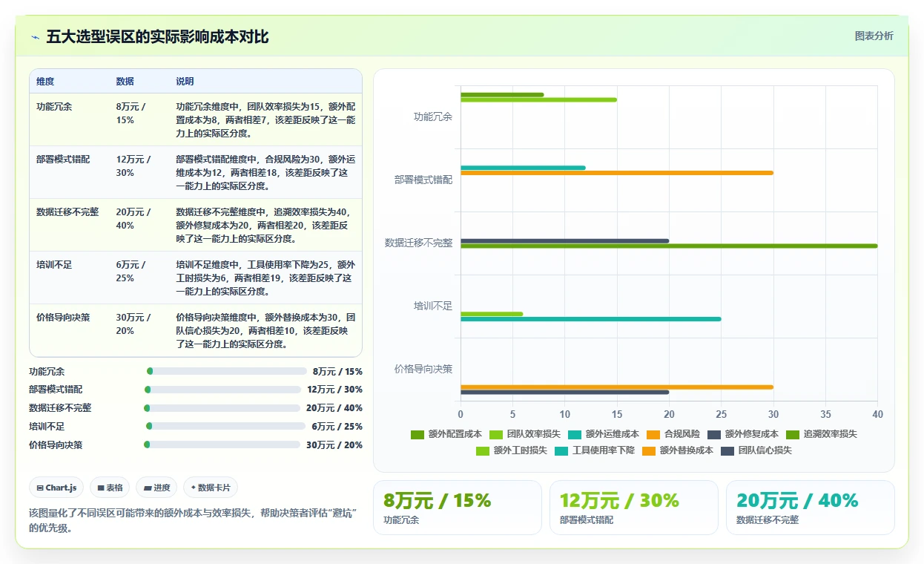
Task: Click the 数据卡片 tag
Action: tap(211, 488)
